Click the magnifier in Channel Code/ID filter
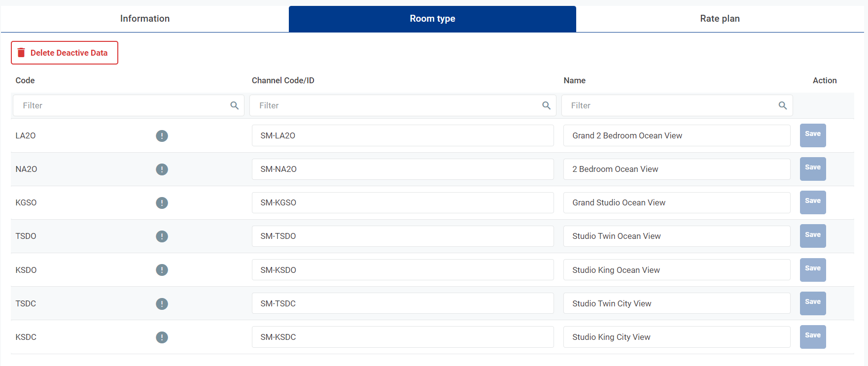Image resolution: width=868 pixels, height=366 pixels. pyautogui.click(x=546, y=105)
